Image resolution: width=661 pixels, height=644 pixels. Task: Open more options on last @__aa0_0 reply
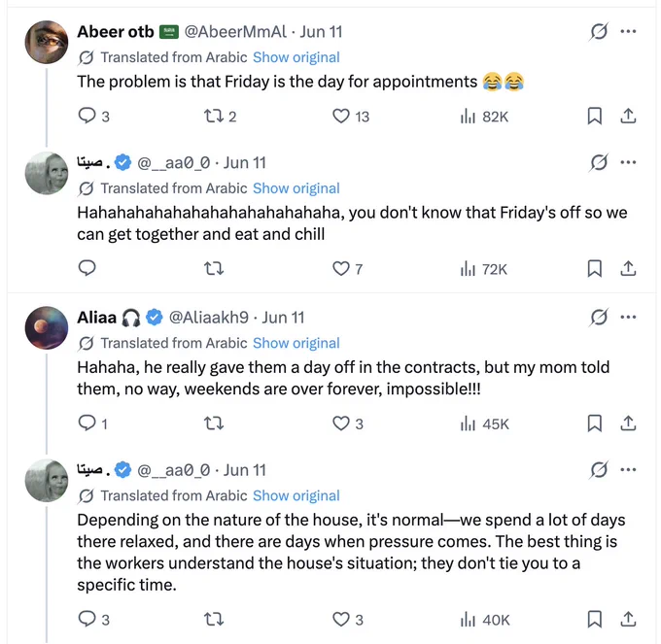[x=628, y=469]
